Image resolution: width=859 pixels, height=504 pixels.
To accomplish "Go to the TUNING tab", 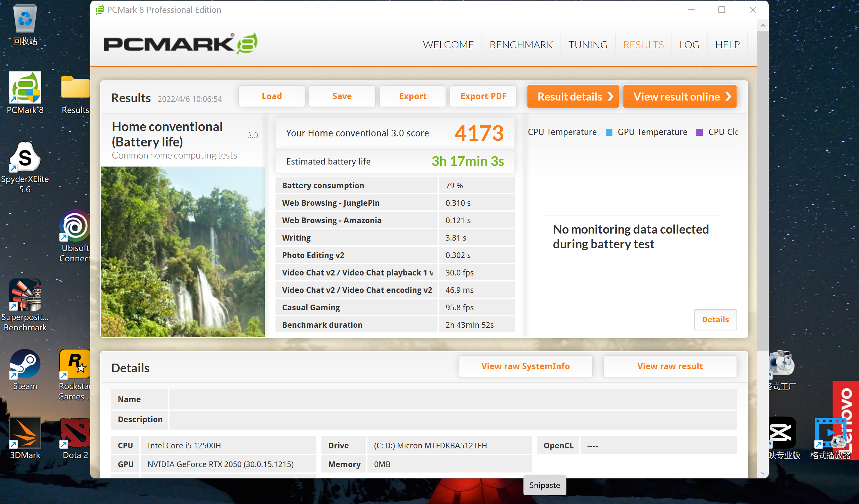I will click(588, 45).
